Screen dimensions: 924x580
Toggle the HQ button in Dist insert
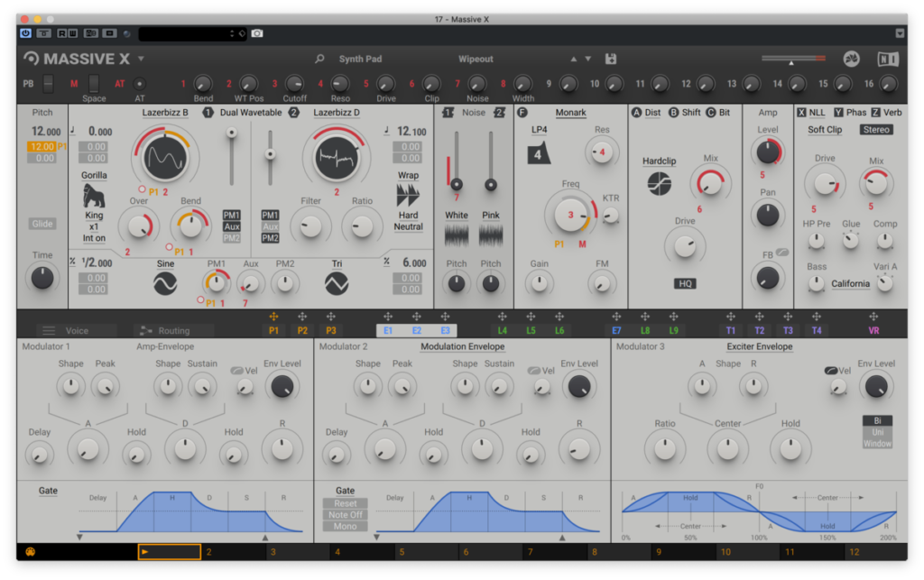click(685, 284)
